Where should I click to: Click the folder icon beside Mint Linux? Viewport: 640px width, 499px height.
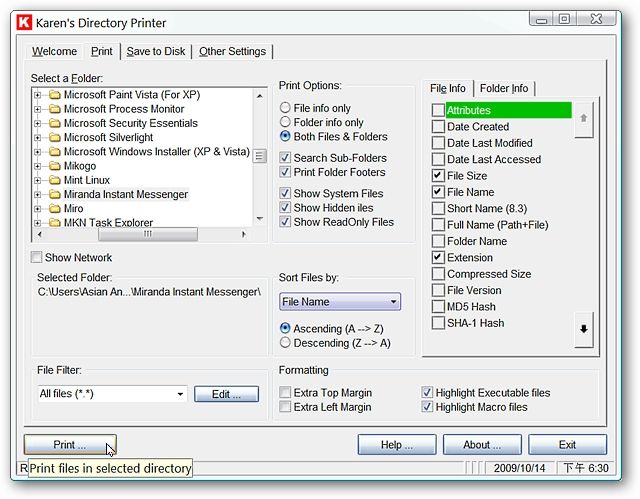pos(55,180)
